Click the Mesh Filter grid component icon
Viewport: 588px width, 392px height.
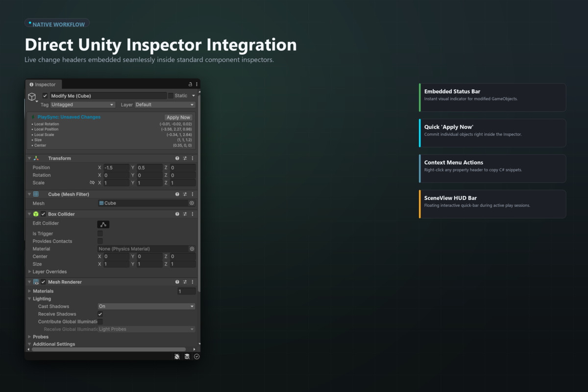click(x=36, y=195)
